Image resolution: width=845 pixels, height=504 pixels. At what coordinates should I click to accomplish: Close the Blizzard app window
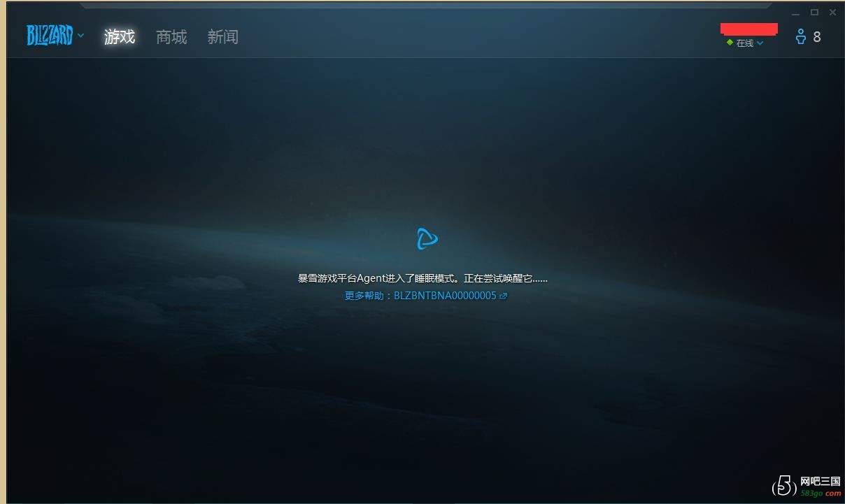(832, 13)
